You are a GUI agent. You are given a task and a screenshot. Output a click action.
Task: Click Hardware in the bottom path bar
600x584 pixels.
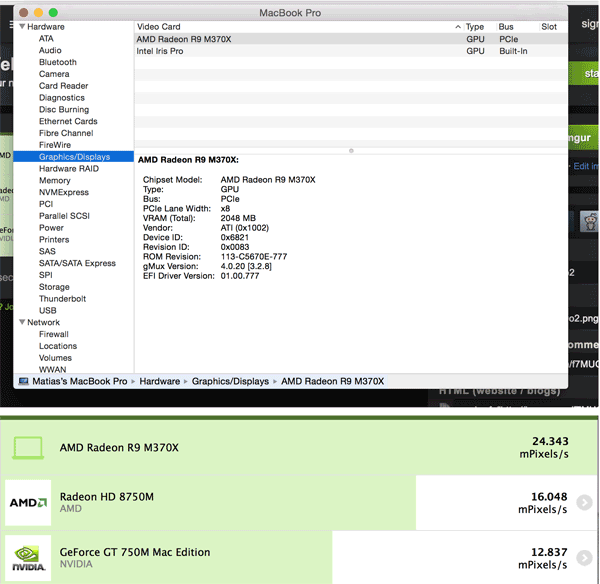159,381
